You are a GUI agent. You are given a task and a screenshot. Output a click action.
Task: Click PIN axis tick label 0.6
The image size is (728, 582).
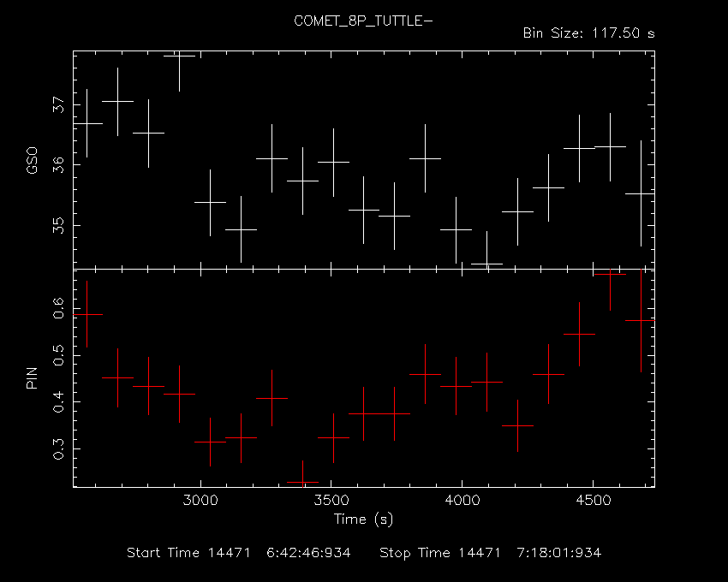[59, 308]
